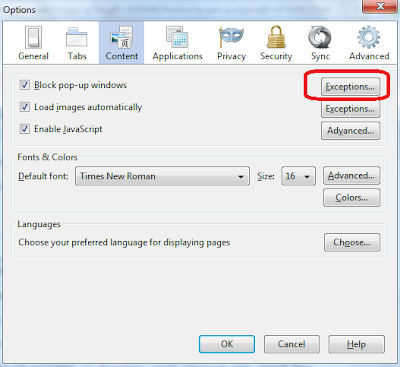
Task: Select the 'Default font:' label text
Action: [43, 176]
